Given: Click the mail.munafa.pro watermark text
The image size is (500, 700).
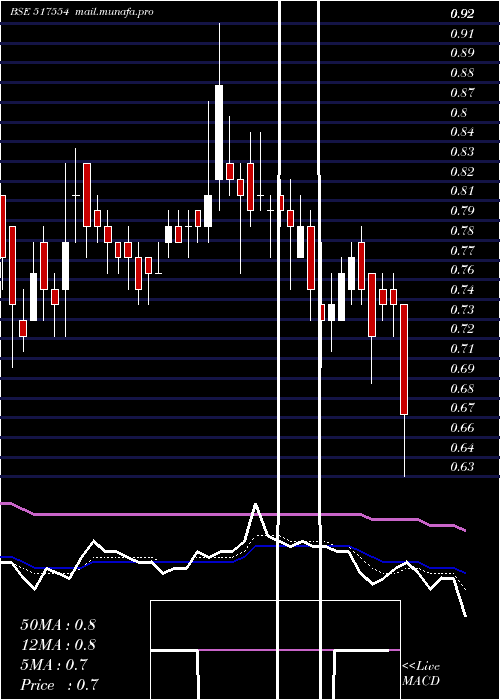Looking at the screenshot, I should [115, 12].
